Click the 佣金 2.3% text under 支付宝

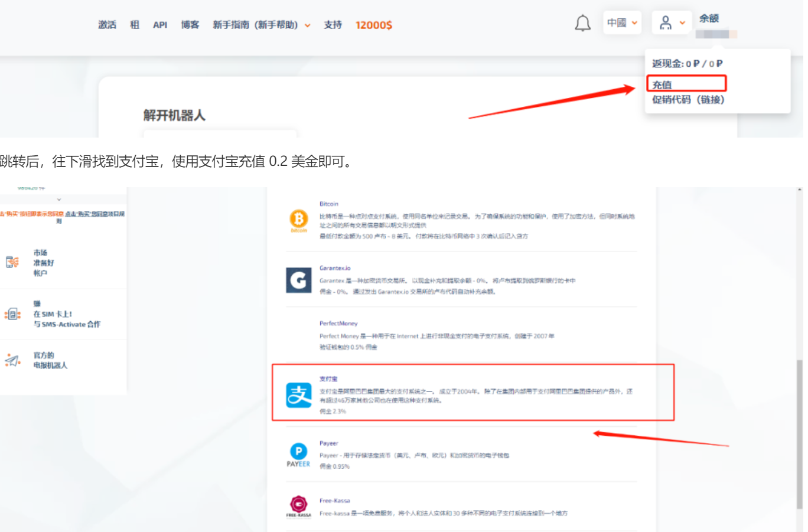click(333, 412)
